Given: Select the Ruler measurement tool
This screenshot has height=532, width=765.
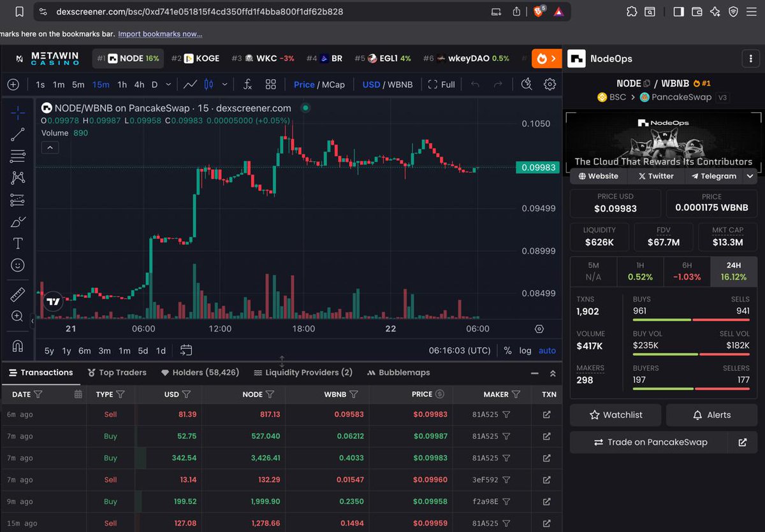Looking at the screenshot, I should click(17, 294).
